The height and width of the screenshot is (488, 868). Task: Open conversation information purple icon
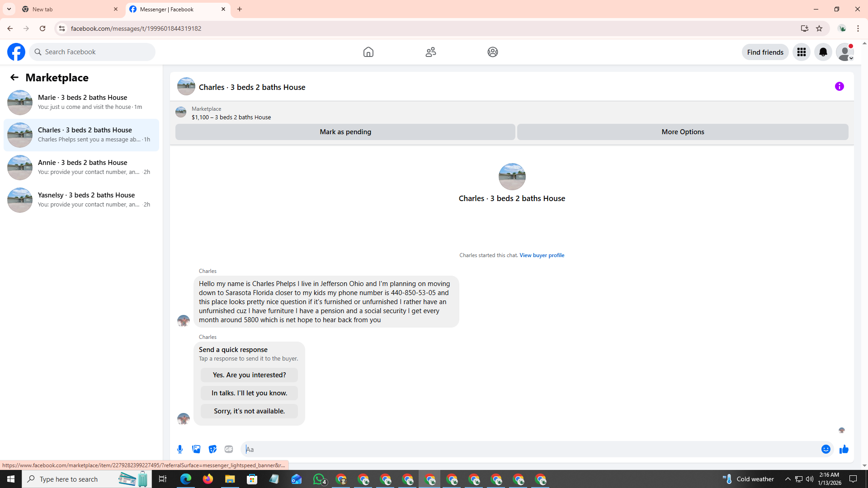[839, 86]
